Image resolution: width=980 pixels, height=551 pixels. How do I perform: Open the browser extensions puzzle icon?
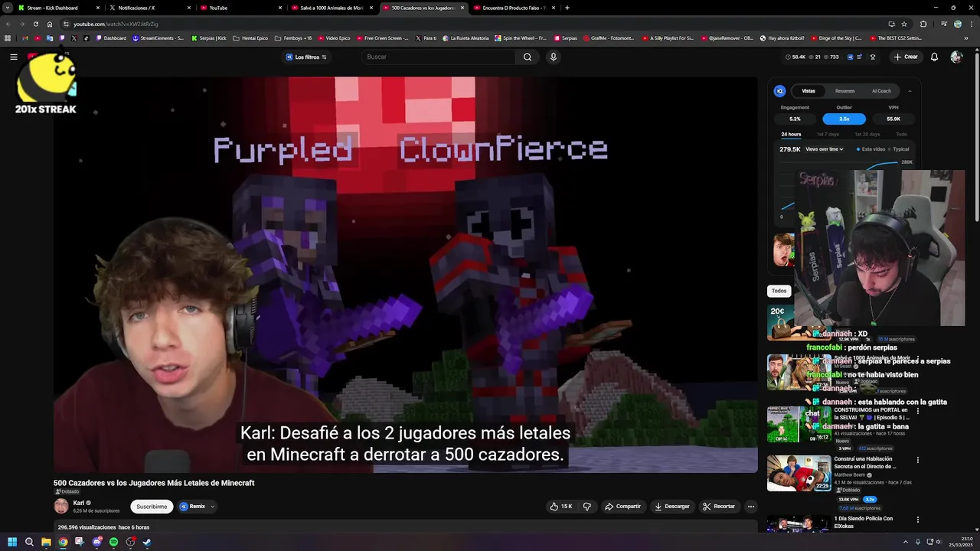pyautogui.click(x=923, y=24)
